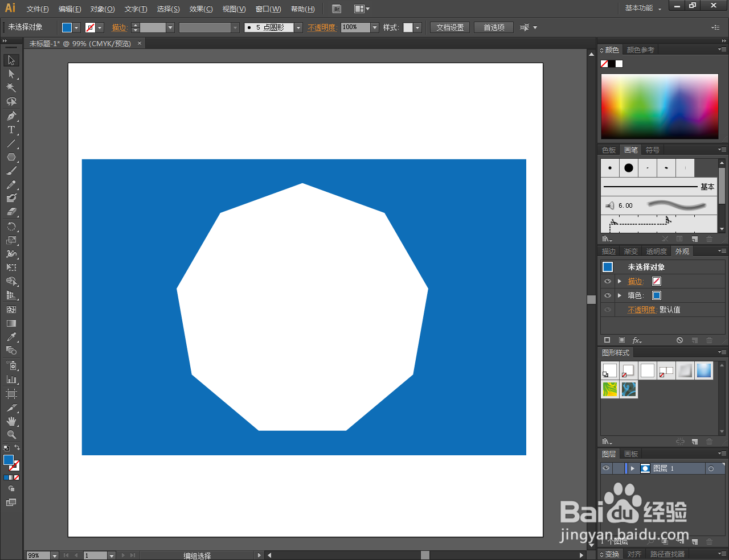Open the 对象(O) menu

click(103, 9)
